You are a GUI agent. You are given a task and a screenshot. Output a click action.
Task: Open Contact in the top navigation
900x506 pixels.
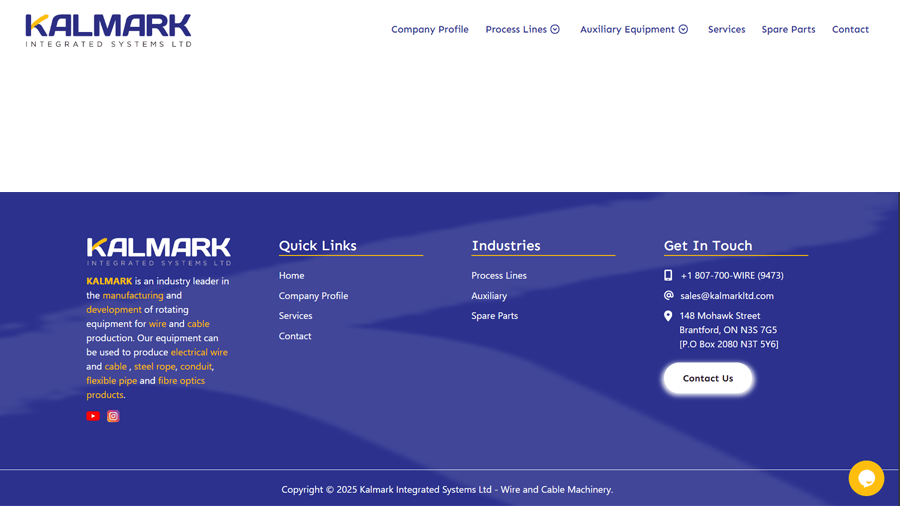(x=850, y=30)
